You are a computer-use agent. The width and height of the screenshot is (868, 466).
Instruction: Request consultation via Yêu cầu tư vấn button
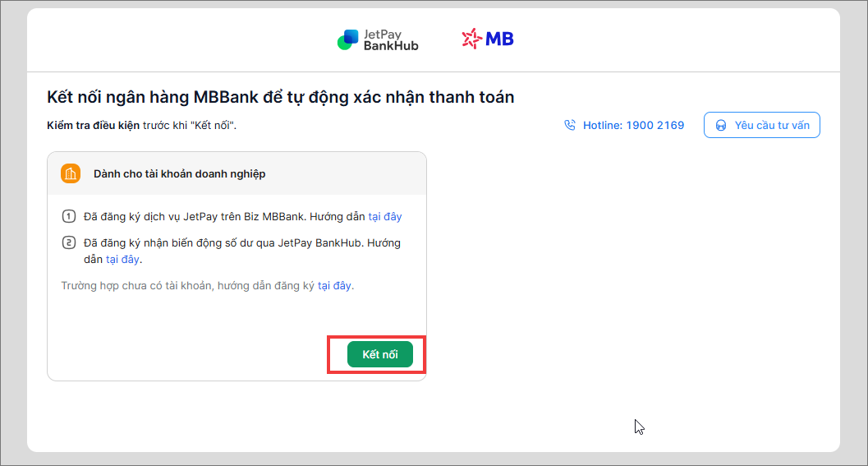point(762,125)
